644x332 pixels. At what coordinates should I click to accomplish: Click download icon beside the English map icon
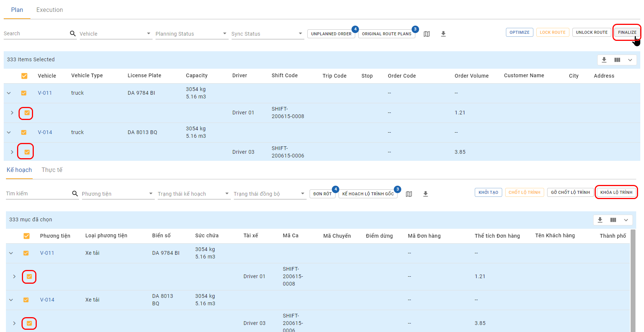tap(443, 34)
